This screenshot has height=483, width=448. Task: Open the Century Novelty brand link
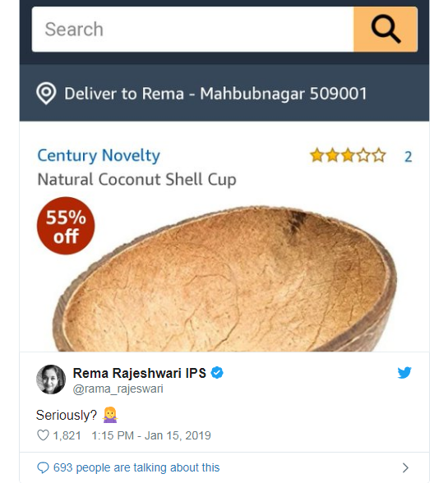pos(99,155)
